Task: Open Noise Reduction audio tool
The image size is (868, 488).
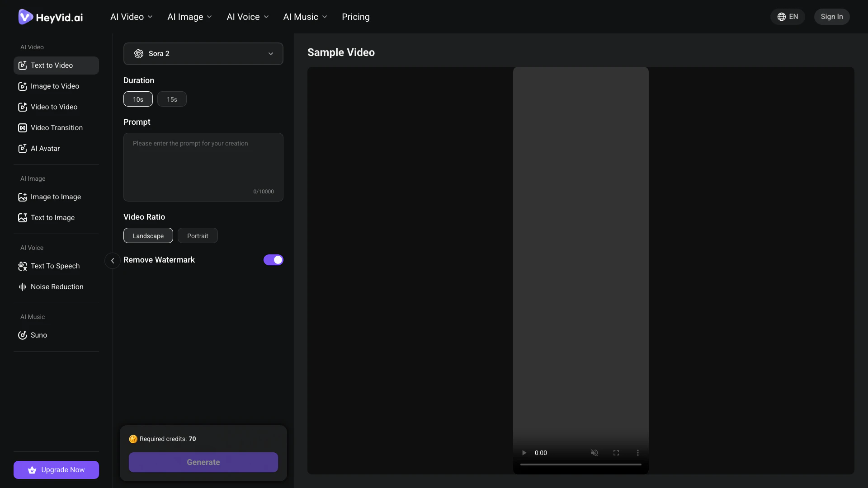Action: [x=56, y=287]
